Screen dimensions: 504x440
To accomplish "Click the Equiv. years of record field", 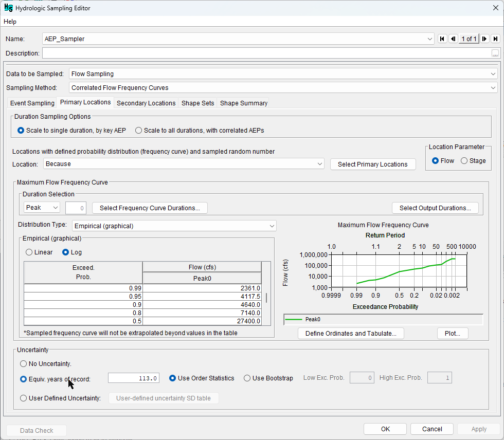I will (x=134, y=378).
